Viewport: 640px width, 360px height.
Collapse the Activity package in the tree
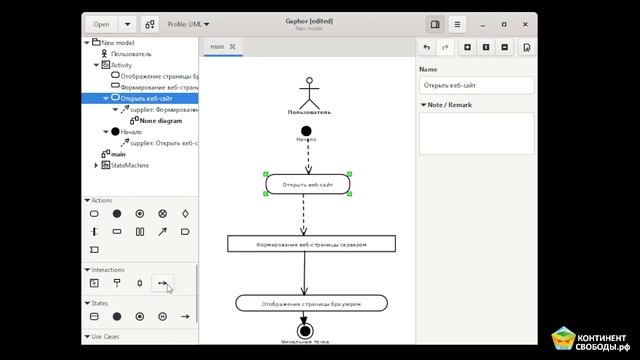point(96,65)
